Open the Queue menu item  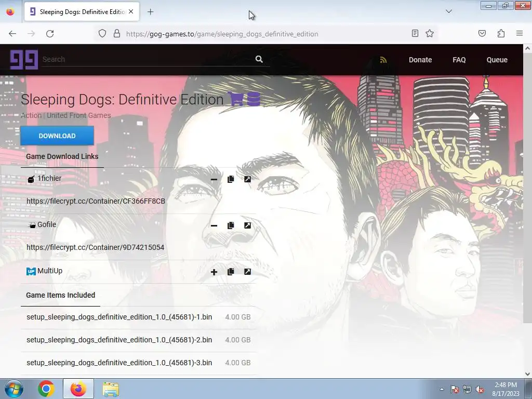coord(497,60)
